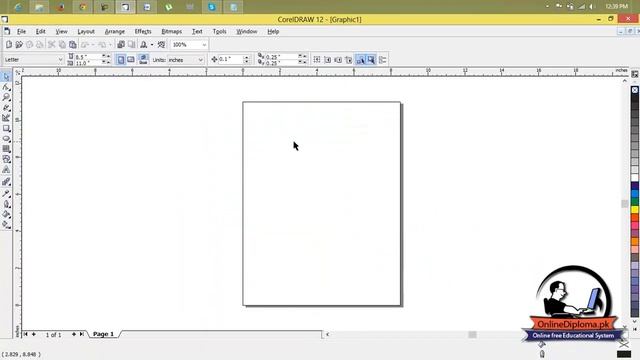Click the nudge offset stepper arrows

pyautogui.click(x=246, y=60)
